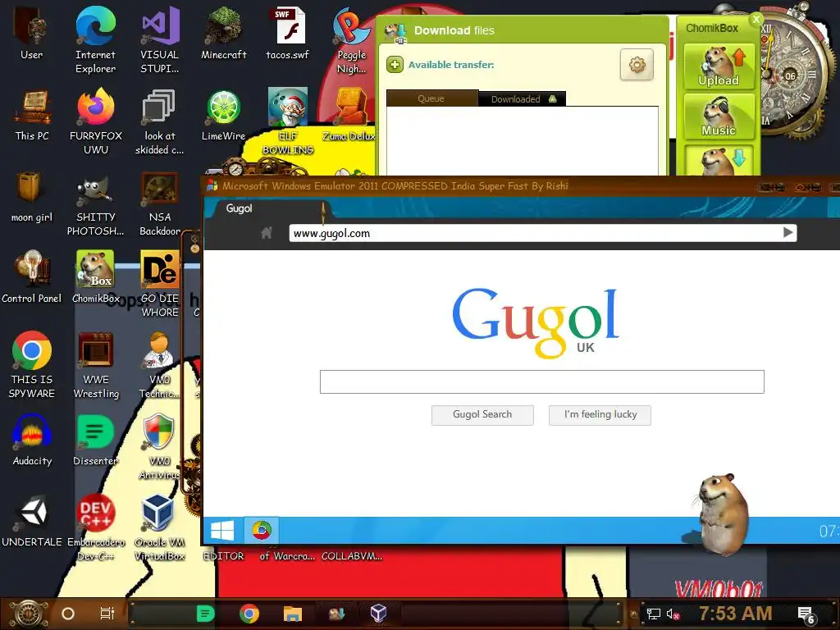Open Dissenter from the taskbar

click(x=205, y=614)
